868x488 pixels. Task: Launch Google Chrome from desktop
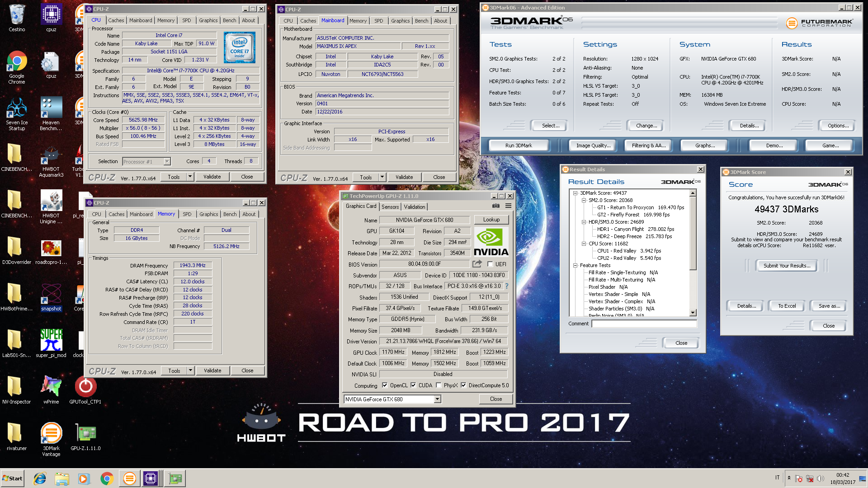(17, 67)
